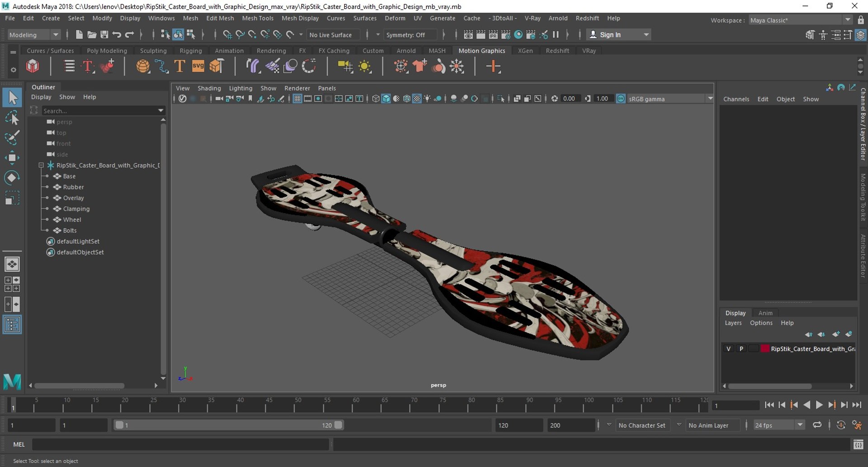
Task: Open the sRGB gamma view transform dropdown
Action: [x=671, y=99]
